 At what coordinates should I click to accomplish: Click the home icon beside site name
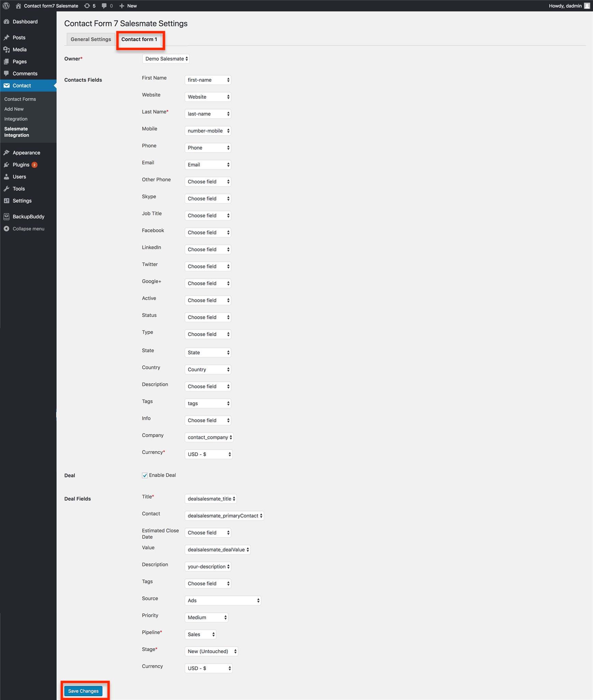pyautogui.click(x=18, y=6)
